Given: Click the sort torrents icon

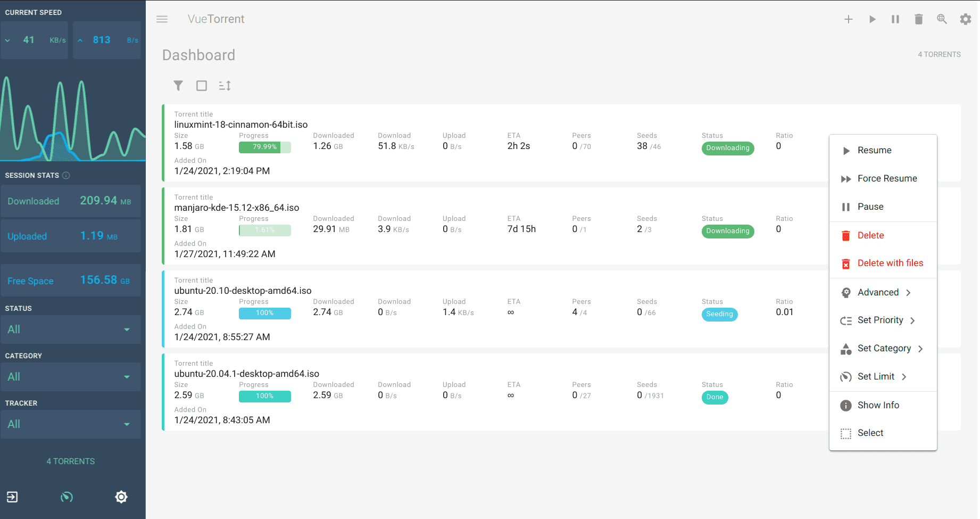Looking at the screenshot, I should 225,86.
